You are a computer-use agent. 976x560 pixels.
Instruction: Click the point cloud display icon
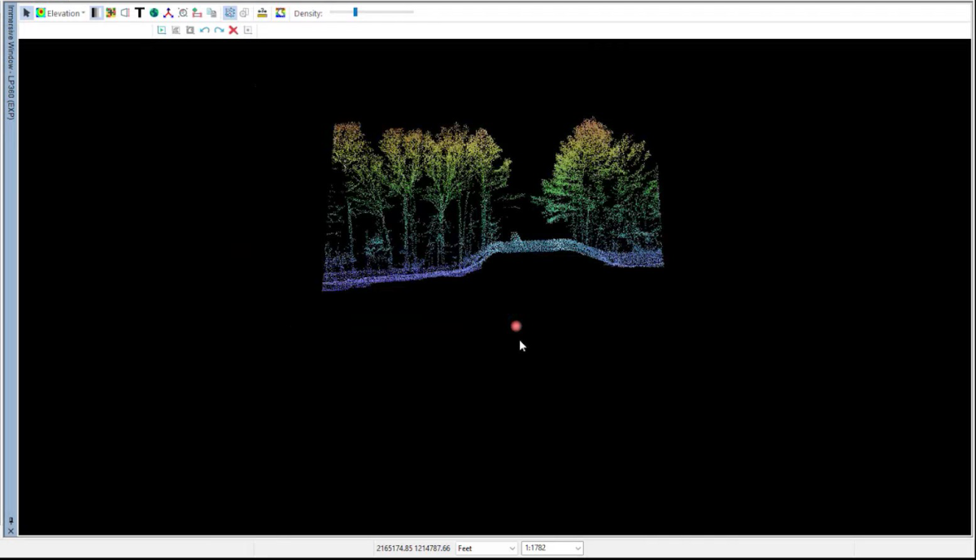(x=229, y=13)
